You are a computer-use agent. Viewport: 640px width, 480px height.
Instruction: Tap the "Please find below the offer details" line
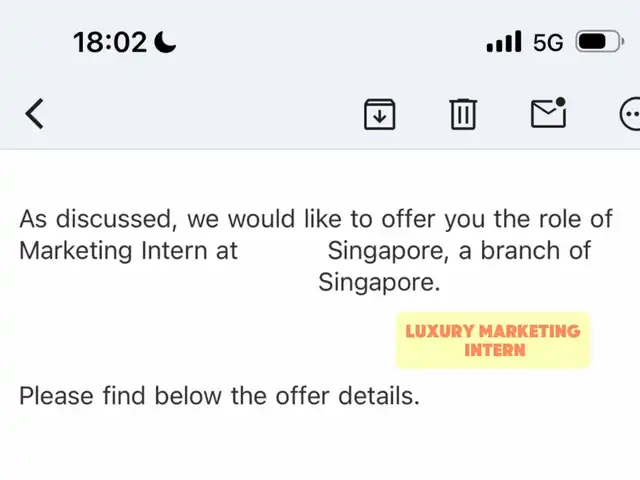coord(220,396)
